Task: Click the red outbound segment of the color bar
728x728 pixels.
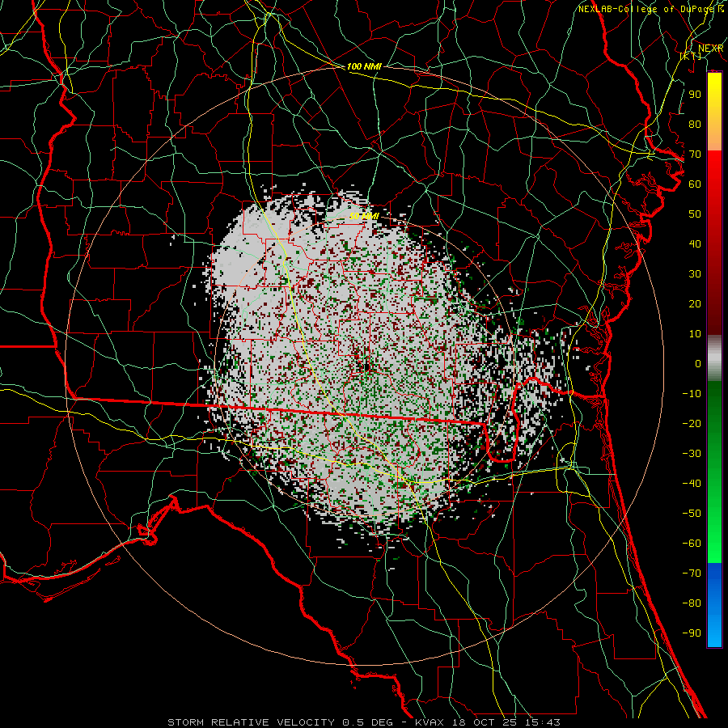Action: coord(714,243)
